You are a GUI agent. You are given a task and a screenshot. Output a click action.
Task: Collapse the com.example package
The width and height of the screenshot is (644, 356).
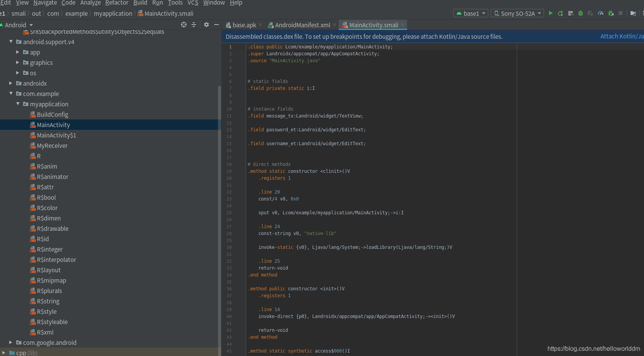pos(11,94)
